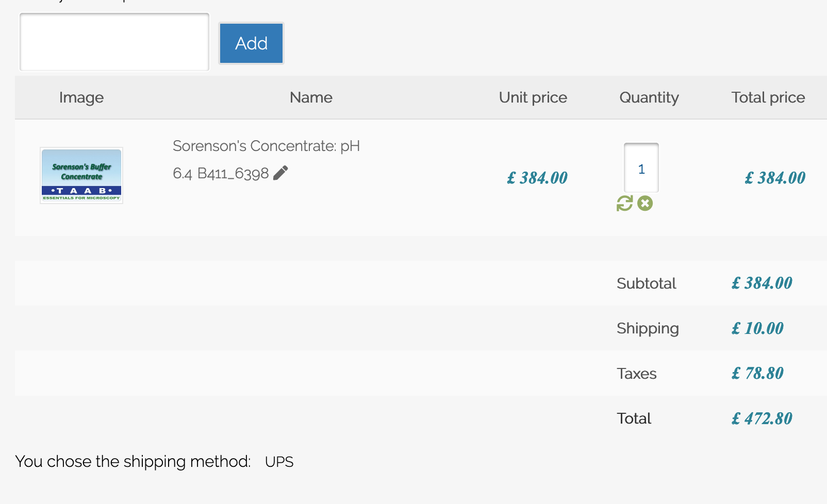This screenshot has height=504, width=827.
Task: Click the Name column header
Action: (311, 97)
